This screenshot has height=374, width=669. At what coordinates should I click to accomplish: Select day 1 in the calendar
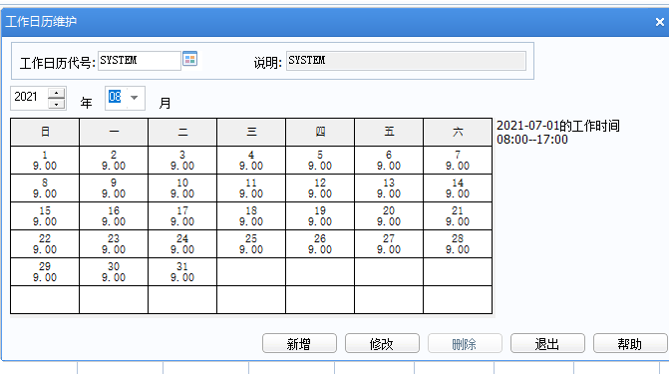(x=45, y=160)
